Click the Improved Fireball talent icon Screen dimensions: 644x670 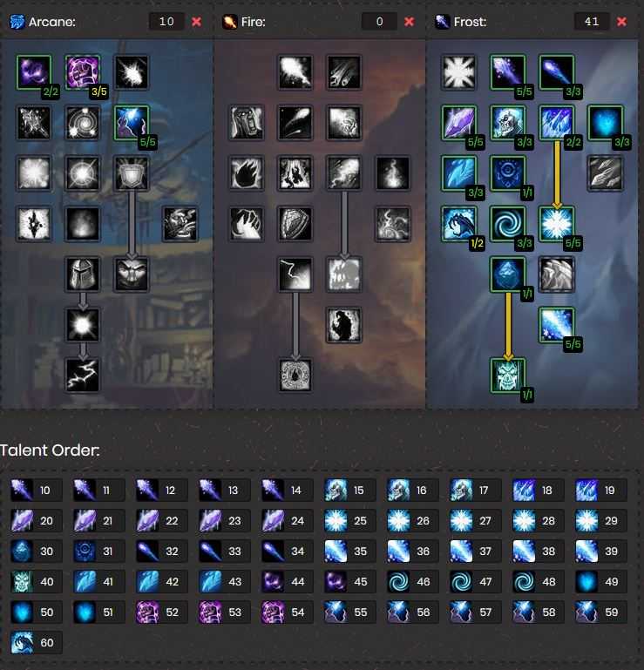coord(295,72)
